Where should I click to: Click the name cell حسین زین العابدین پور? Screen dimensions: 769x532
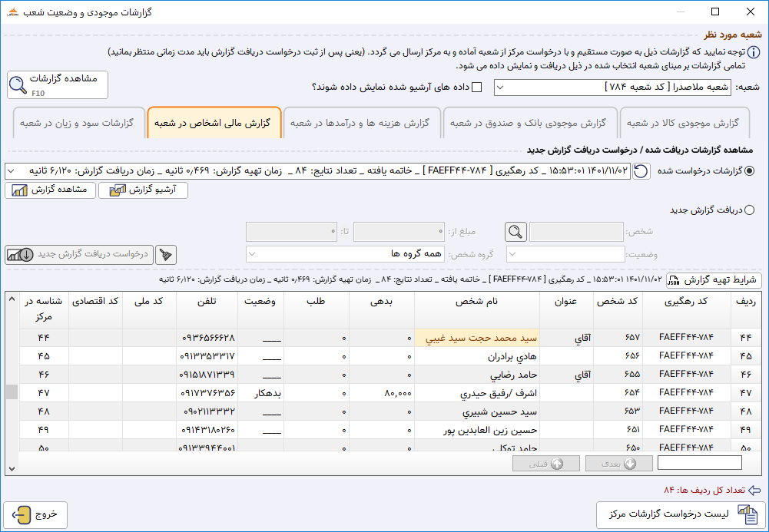pyautogui.click(x=477, y=430)
